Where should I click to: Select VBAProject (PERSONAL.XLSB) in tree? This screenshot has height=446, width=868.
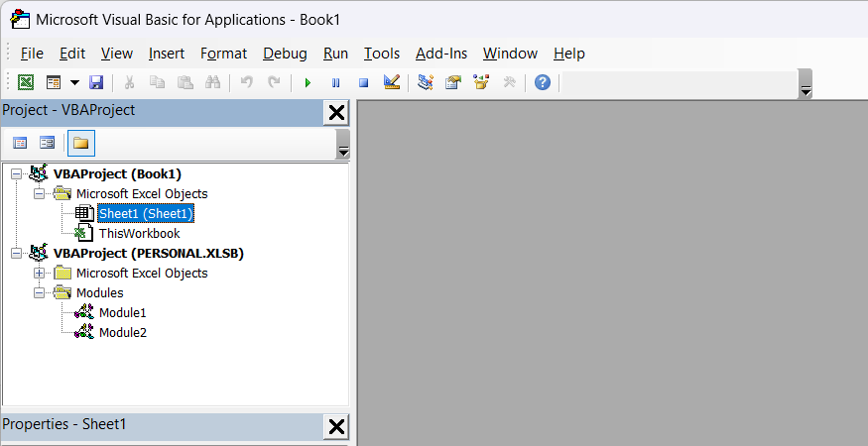tap(149, 253)
